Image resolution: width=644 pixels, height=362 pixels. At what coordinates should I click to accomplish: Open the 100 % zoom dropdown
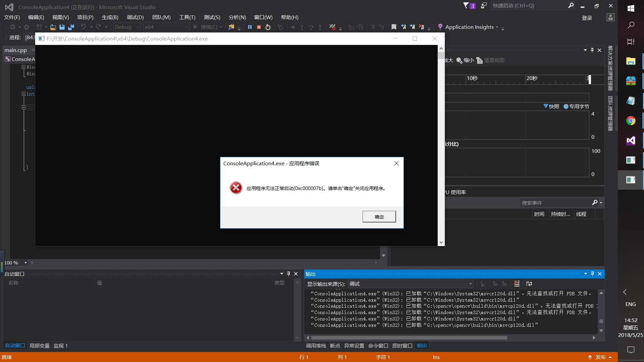tap(25, 263)
